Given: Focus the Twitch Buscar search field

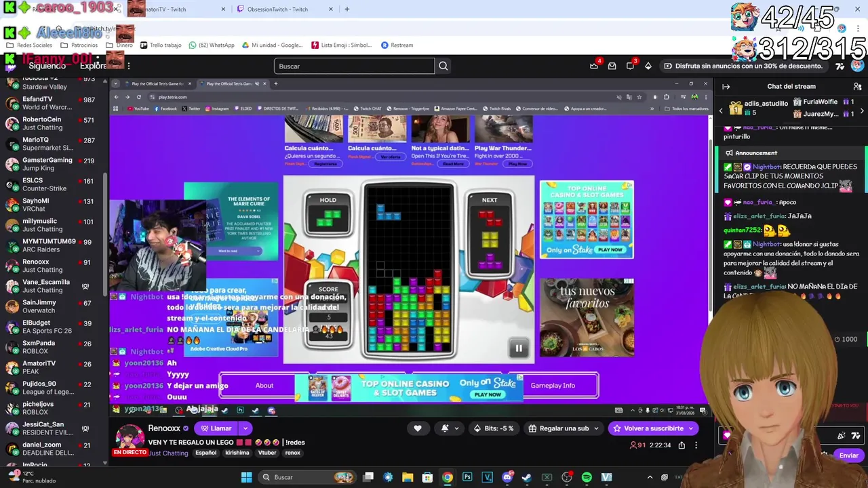Looking at the screenshot, I should click(354, 66).
